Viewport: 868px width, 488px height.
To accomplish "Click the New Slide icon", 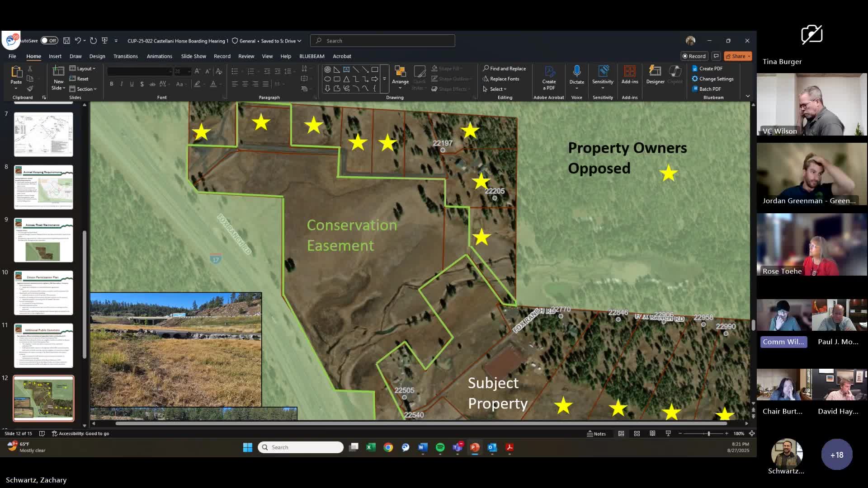I will point(58,71).
